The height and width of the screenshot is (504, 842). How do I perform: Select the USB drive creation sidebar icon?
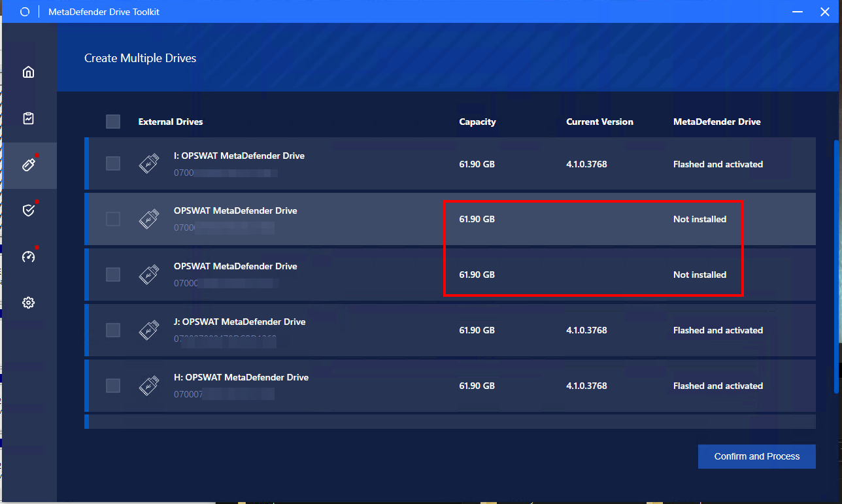(28, 165)
